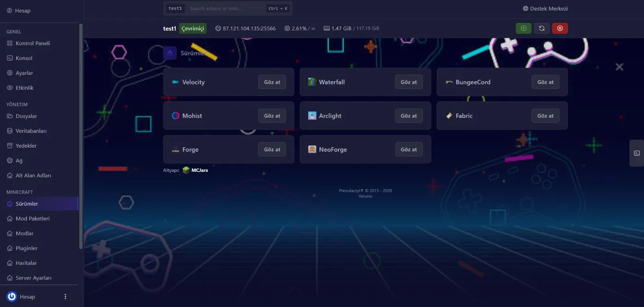
Task: Open Yedekler in sidebar
Action: (x=39, y=146)
